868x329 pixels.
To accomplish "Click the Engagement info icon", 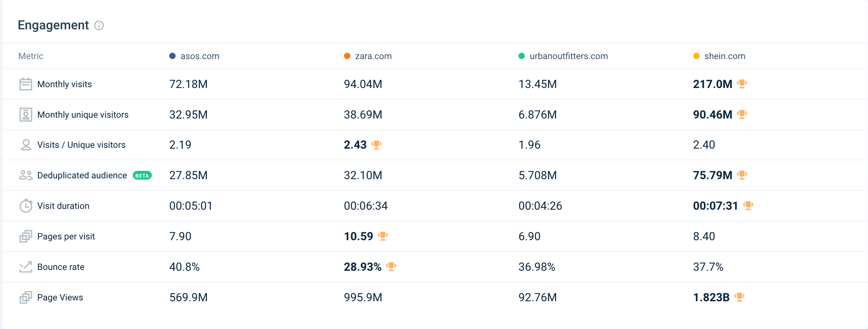I will point(99,25).
